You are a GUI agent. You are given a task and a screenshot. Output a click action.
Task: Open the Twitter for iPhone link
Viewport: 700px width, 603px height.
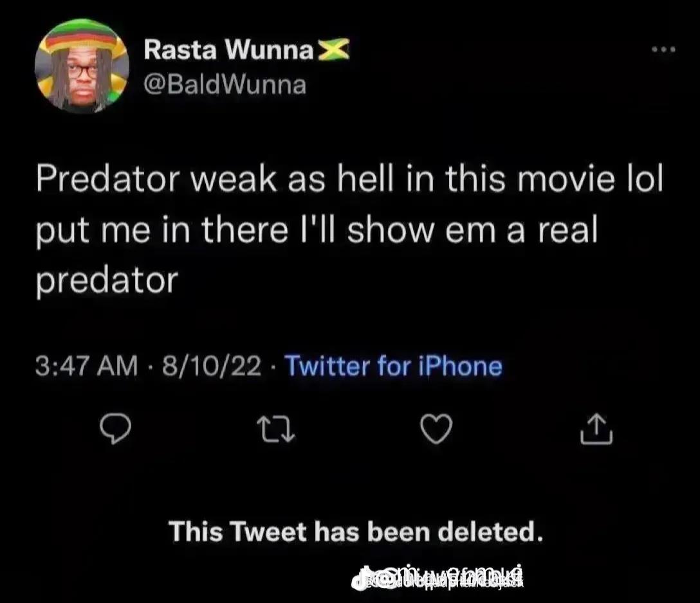(x=393, y=366)
